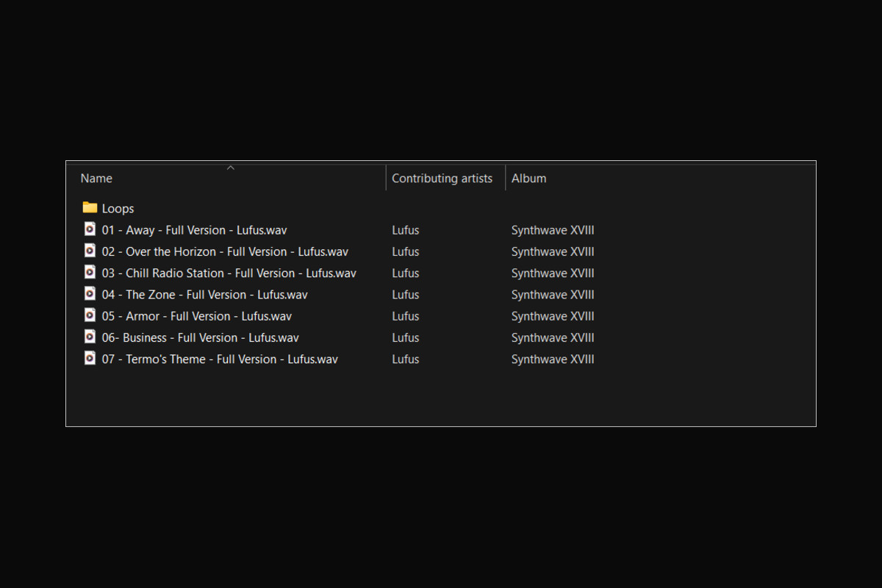The image size is (882, 588).
Task: Sort files by the Album column header
Action: [x=528, y=179]
